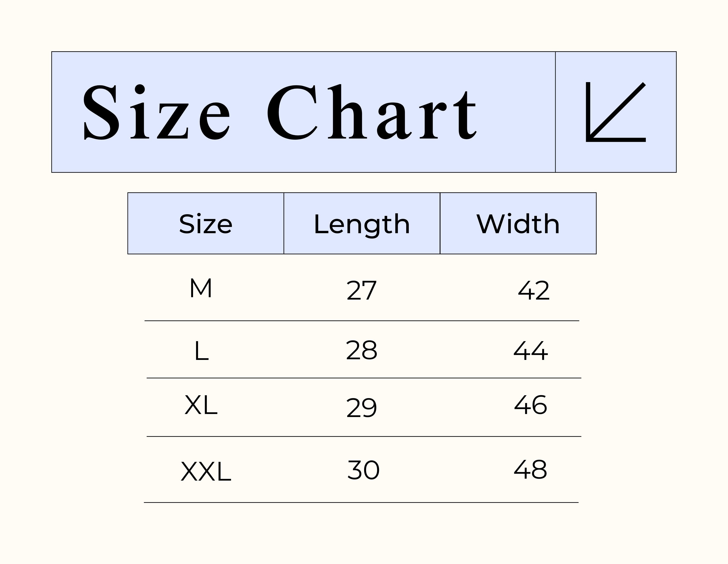Click the divider line below the XXL row
This screenshot has height=564, width=728.
click(361, 502)
